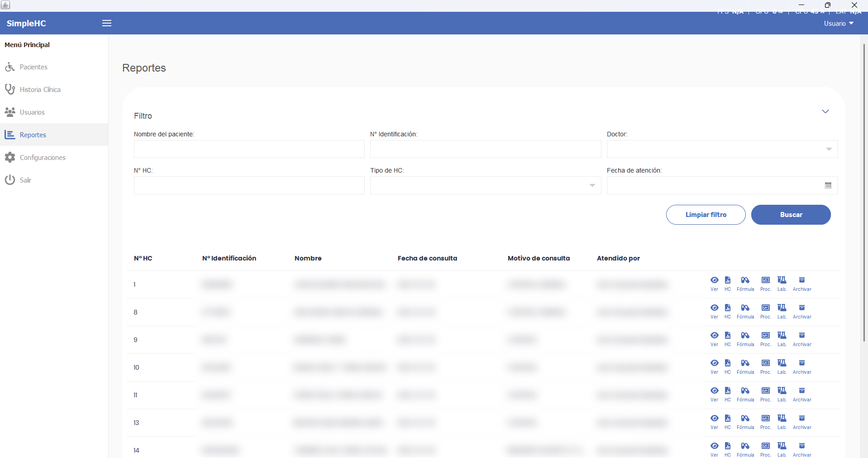Click the Limpiar filtro button
The image size is (868, 458).
point(706,215)
